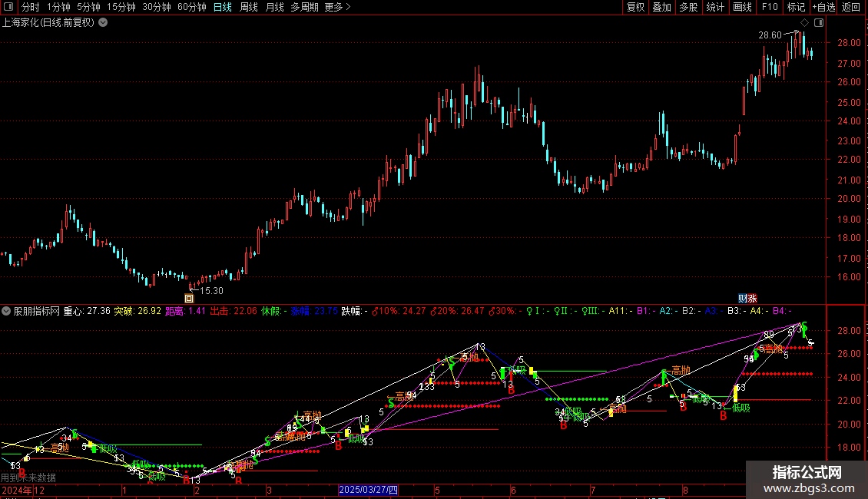Open the 统计 statistics button
The width and height of the screenshot is (868, 499).
[715, 7]
